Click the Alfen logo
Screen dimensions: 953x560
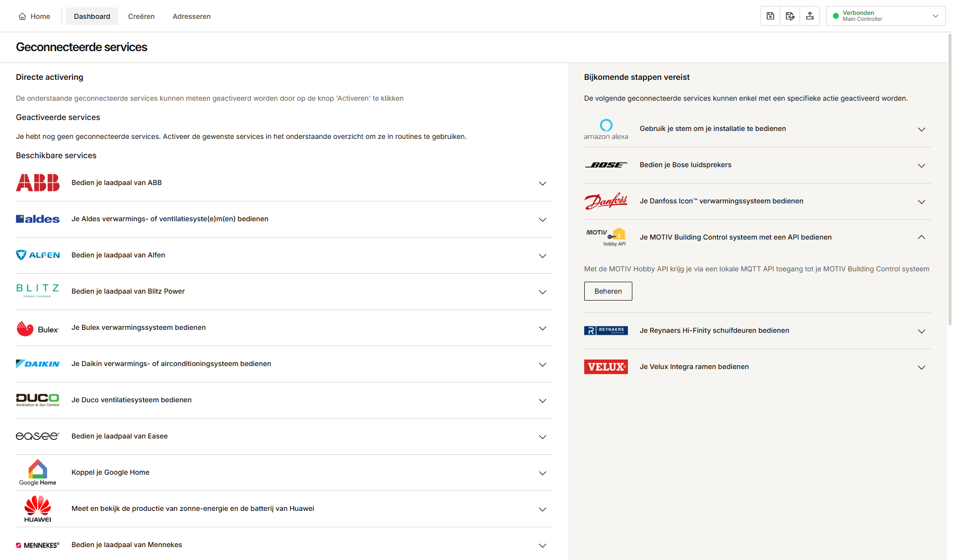click(38, 255)
